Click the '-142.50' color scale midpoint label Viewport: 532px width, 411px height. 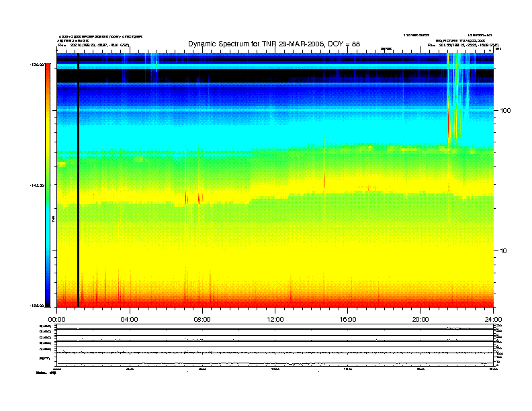(37, 185)
